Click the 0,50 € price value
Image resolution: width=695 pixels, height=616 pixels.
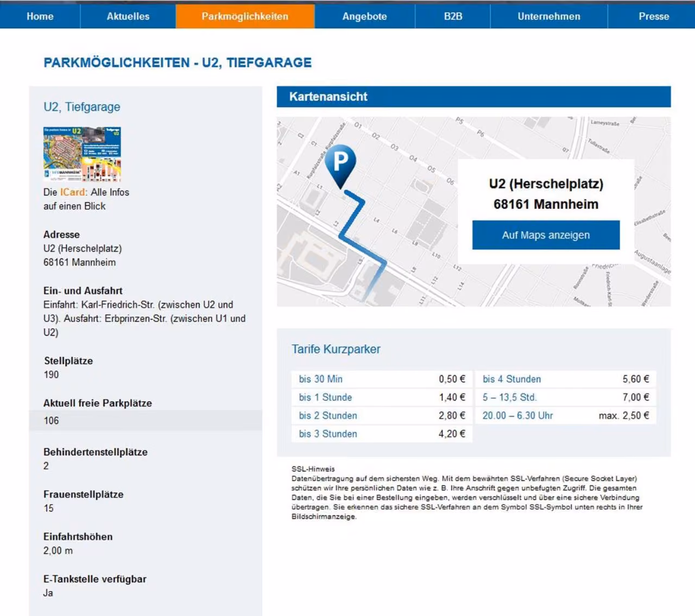[x=452, y=379]
